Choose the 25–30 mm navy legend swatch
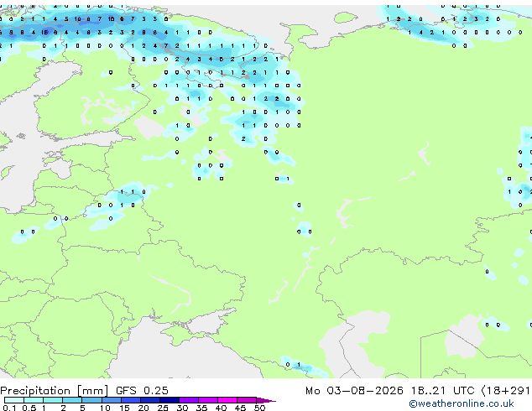Viewport: 532px width, 411px height. tap(169, 400)
